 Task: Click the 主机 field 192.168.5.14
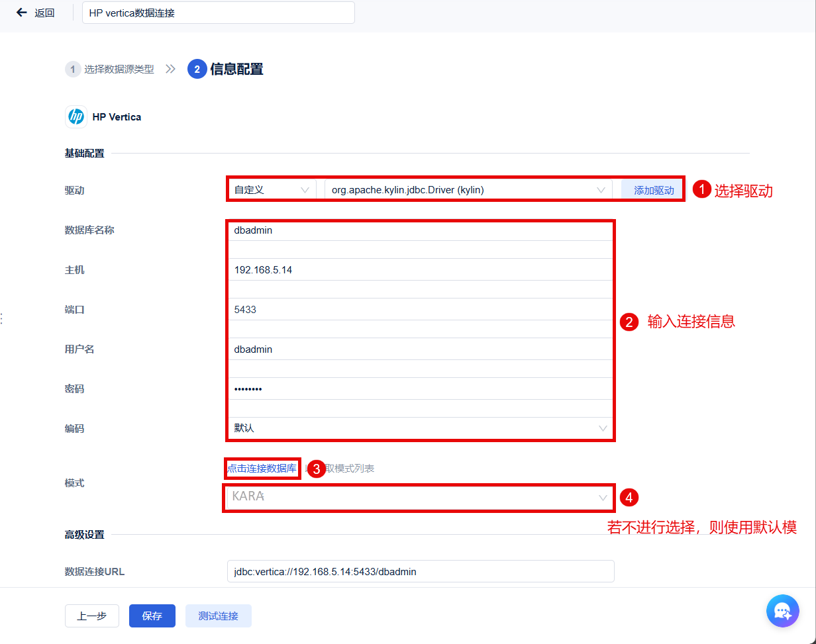(x=420, y=270)
